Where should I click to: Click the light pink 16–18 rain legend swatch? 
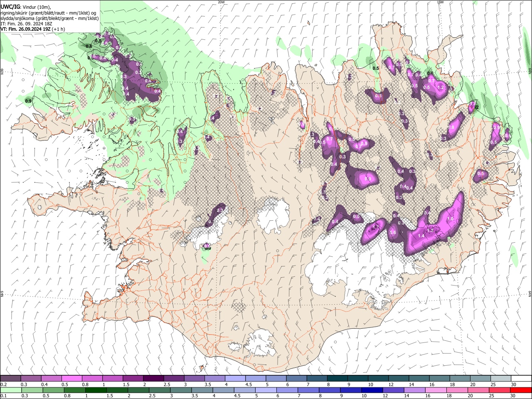tap(435, 390)
